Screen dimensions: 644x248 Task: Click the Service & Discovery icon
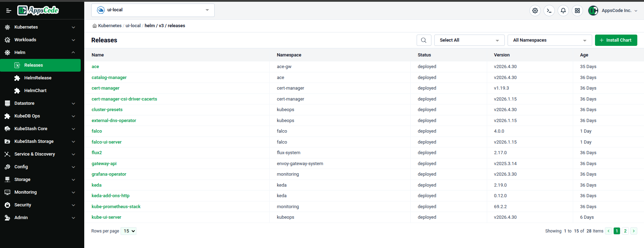pos(7,154)
